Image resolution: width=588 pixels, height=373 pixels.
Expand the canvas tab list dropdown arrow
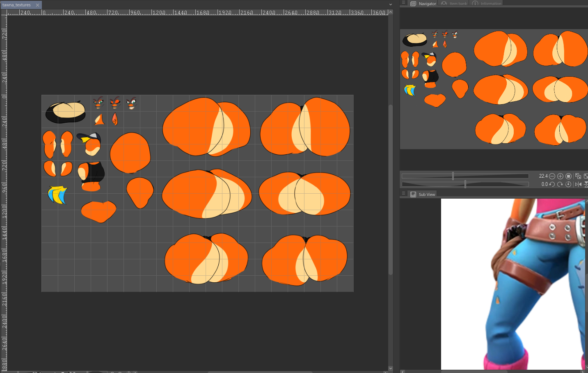(x=390, y=5)
